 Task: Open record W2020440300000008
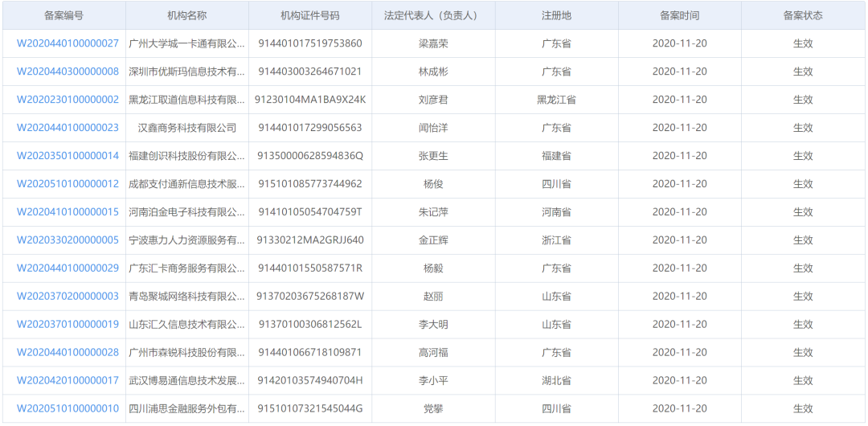pyautogui.click(x=68, y=72)
